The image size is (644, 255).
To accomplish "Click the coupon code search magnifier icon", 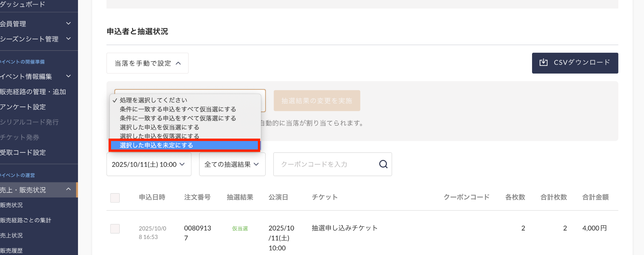I will pos(383,164).
